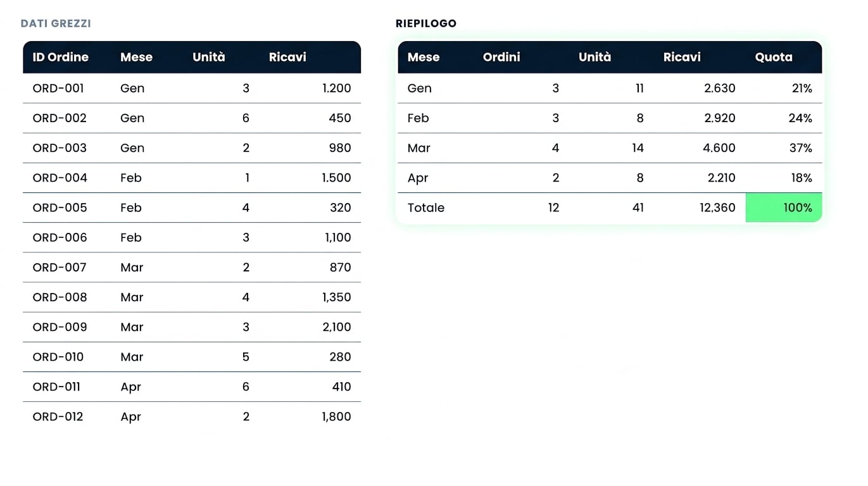
Task: Select the DATI GREZZI section title
Action: (x=56, y=23)
